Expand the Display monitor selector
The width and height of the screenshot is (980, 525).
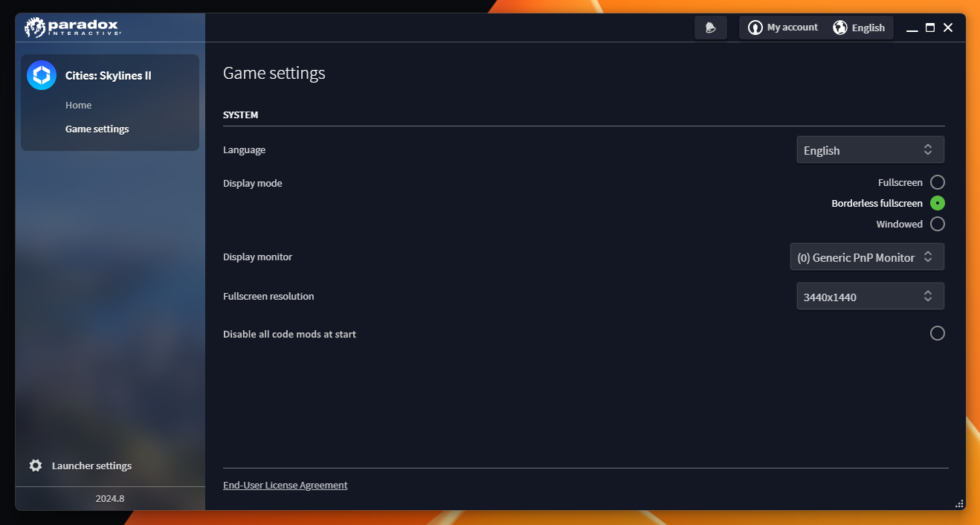click(866, 257)
